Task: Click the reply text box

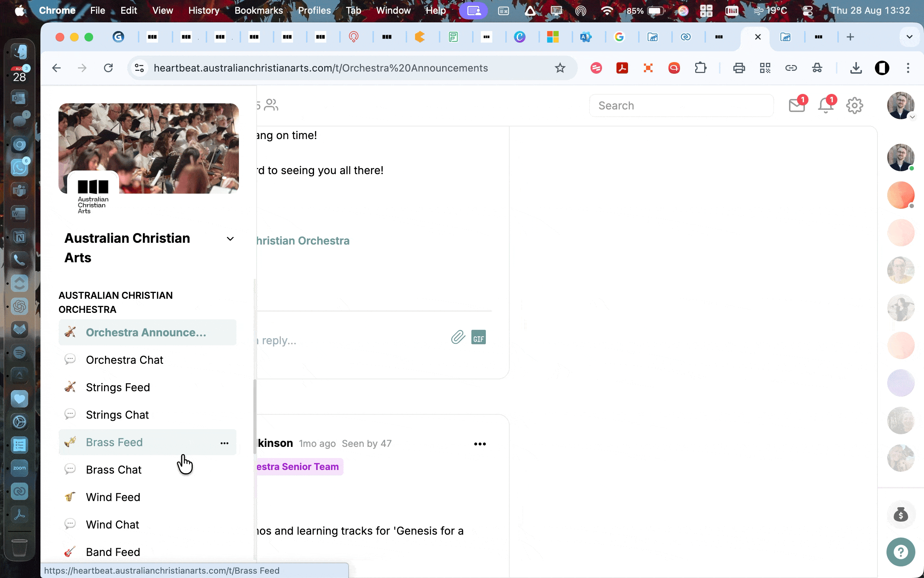Action: (351, 340)
